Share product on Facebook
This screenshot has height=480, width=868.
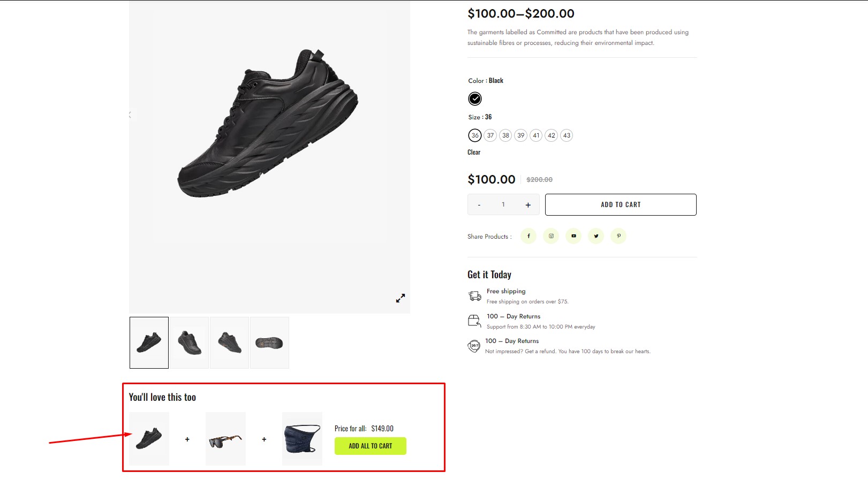[529, 236]
